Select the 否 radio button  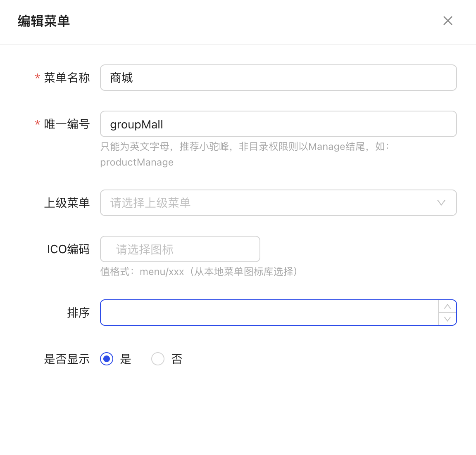(x=158, y=359)
